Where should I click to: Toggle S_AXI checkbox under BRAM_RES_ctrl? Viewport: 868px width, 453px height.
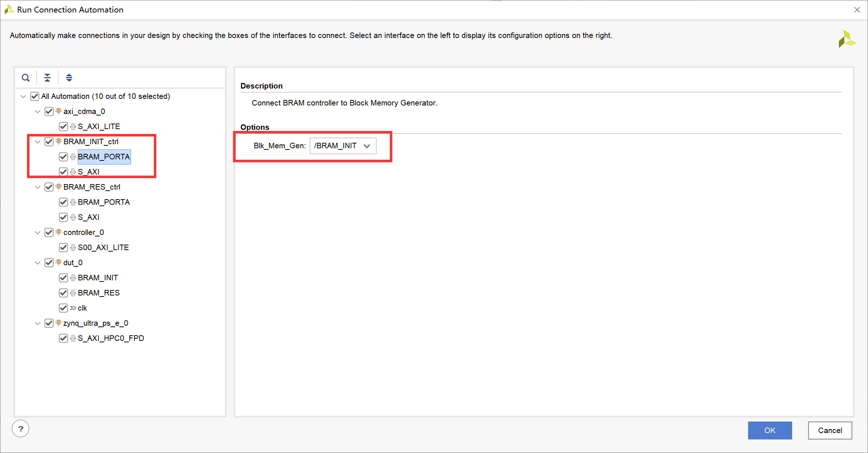tap(63, 217)
